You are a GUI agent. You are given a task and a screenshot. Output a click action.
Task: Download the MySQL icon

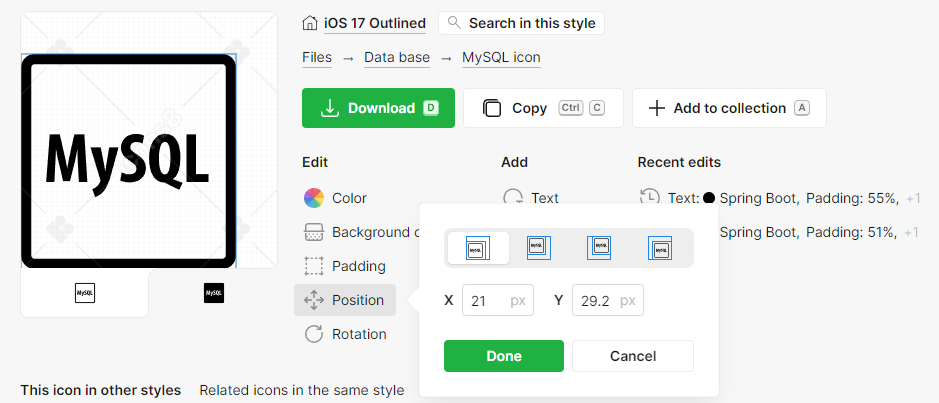[x=378, y=108]
